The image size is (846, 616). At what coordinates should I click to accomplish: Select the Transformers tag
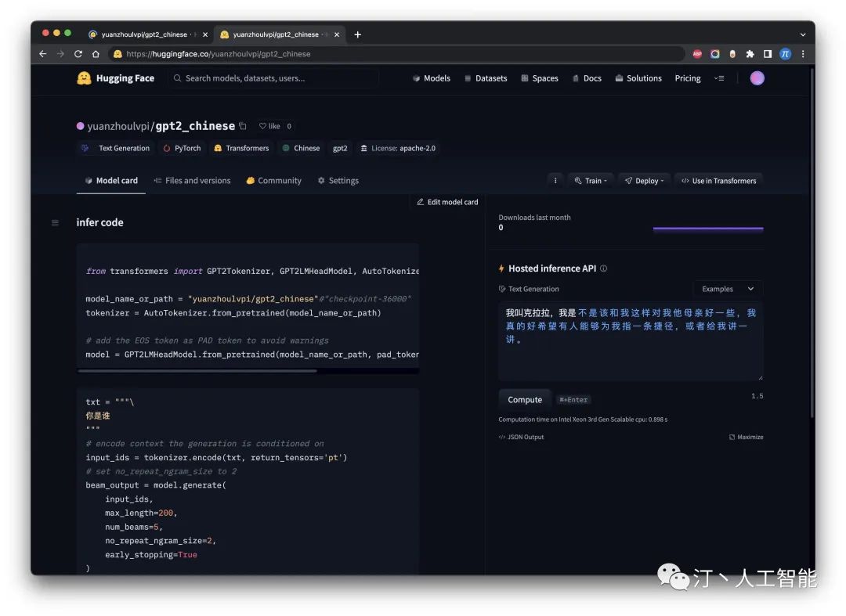pyautogui.click(x=241, y=148)
